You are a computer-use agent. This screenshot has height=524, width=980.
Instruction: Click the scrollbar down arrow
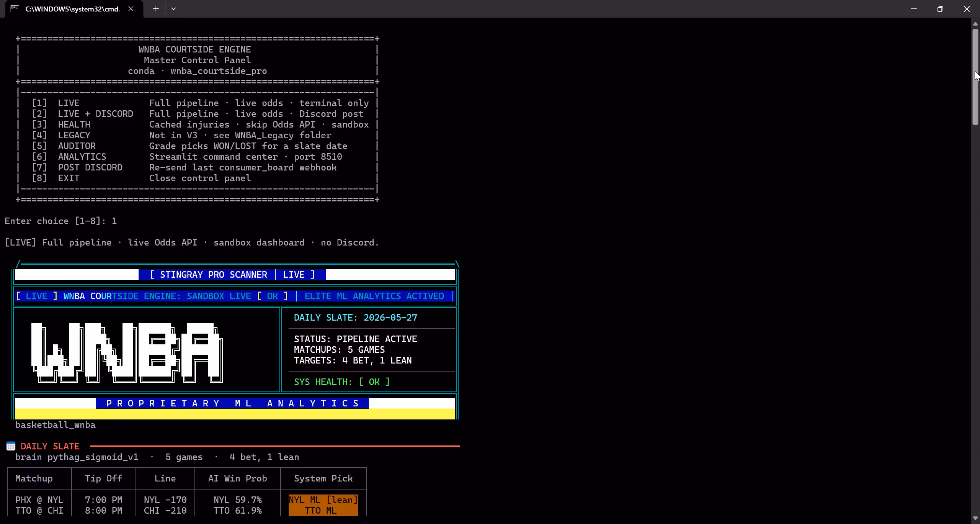tap(975, 519)
